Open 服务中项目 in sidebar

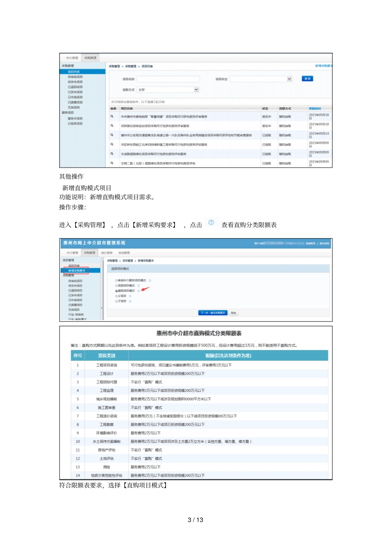[x=75, y=118]
